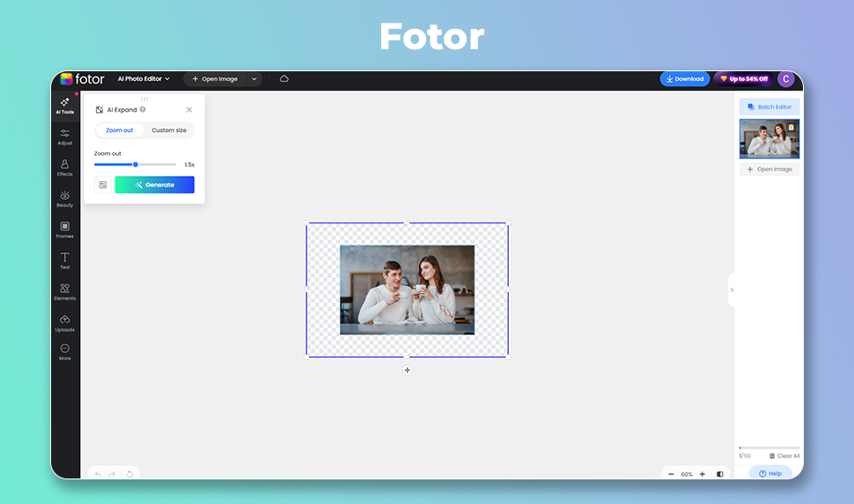Click the cloud save icon
Viewport: 854px width, 504px height.
coord(284,79)
